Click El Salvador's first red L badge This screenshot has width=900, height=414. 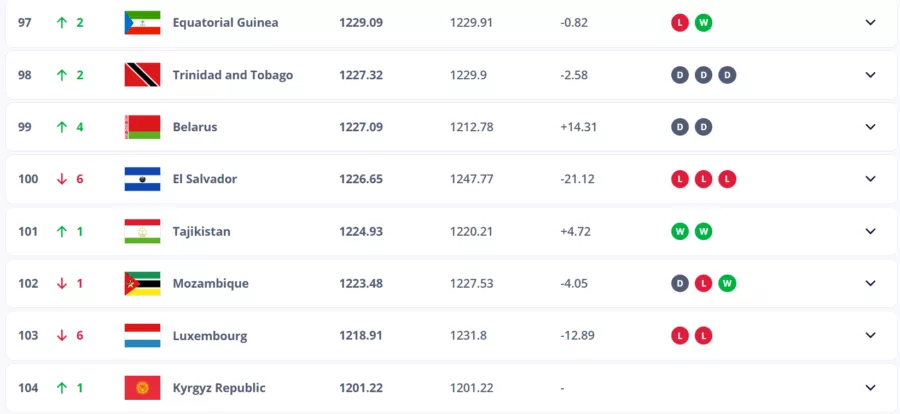click(x=680, y=179)
